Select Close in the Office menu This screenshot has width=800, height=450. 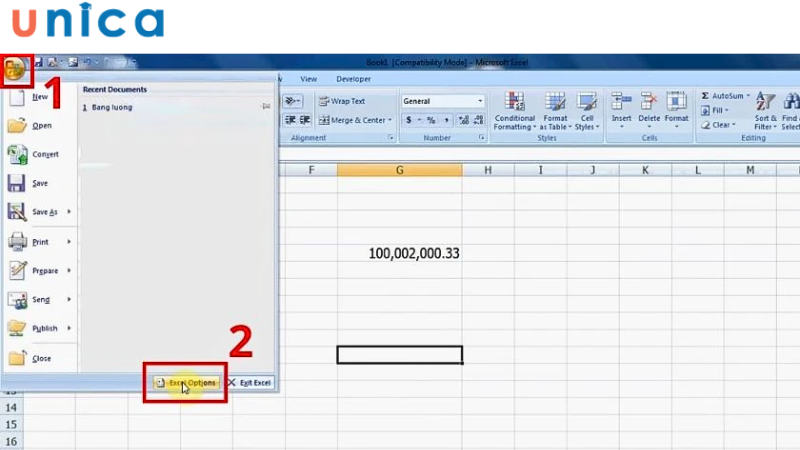[x=41, y=358]
